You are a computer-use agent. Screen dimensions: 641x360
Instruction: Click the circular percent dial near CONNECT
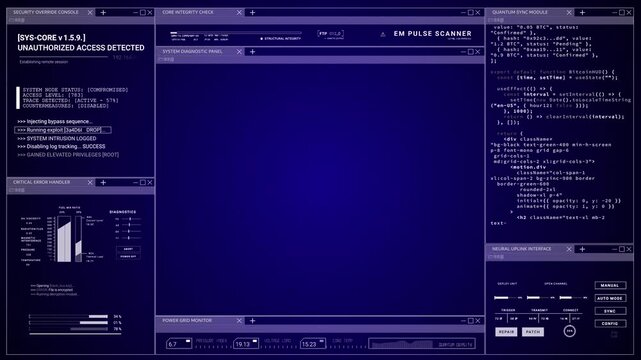point(569,331)
